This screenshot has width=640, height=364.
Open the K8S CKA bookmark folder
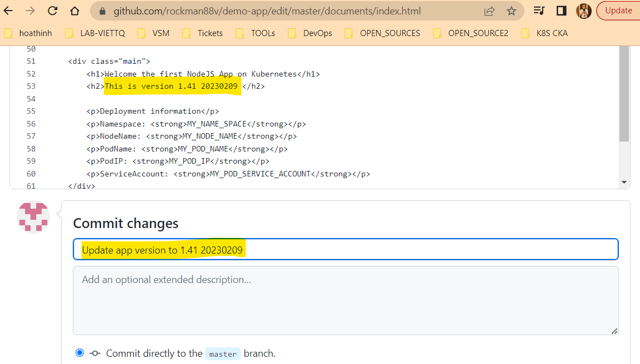[x=545, y=33]
